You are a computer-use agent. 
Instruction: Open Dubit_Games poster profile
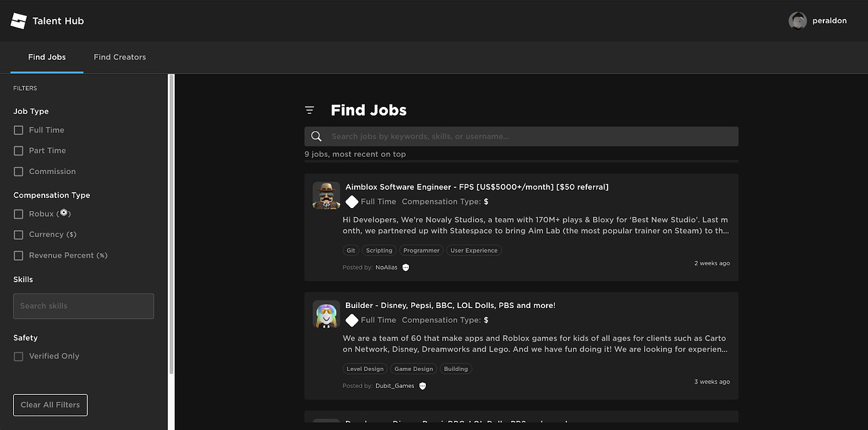click(x=395, y=386)
